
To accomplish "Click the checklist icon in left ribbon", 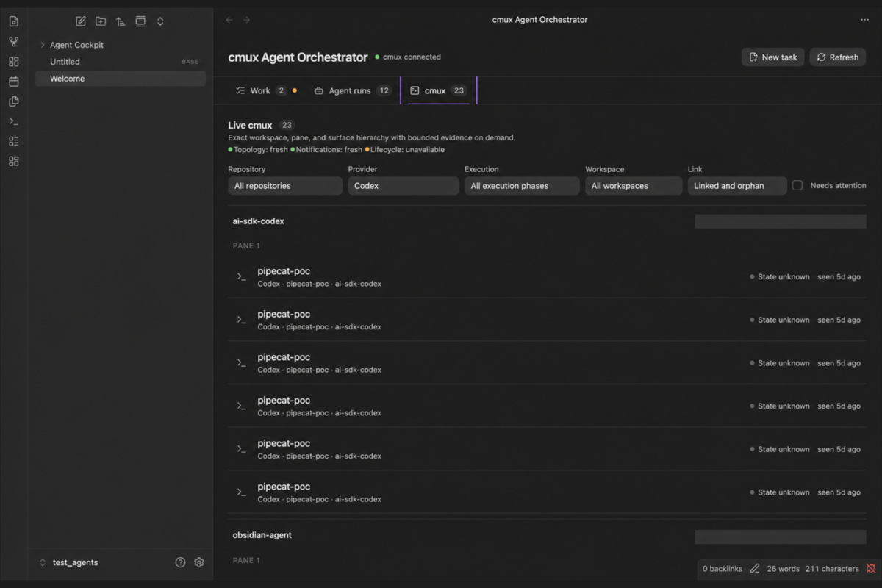I will pyautogui.click(x=13, y=141).
